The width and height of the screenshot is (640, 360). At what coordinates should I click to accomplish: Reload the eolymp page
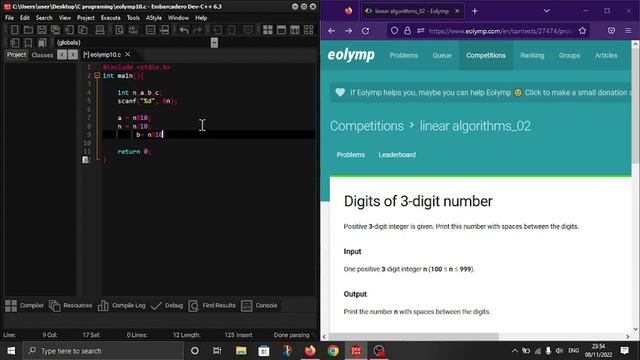[365, 31]
